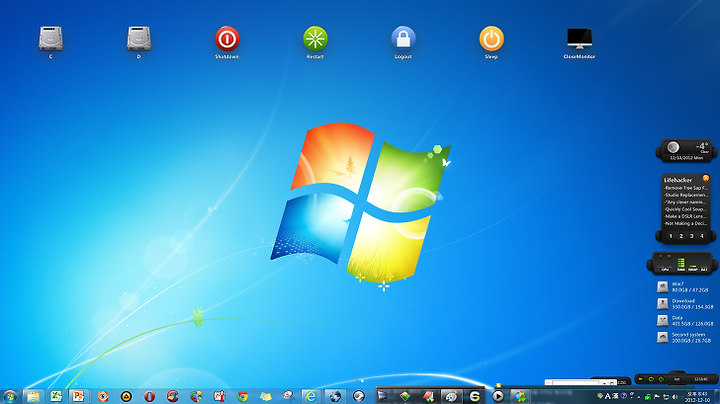Click the weather widget moon icon
The width and height of the screenshot is (720, 404).
tap(673, 147)
